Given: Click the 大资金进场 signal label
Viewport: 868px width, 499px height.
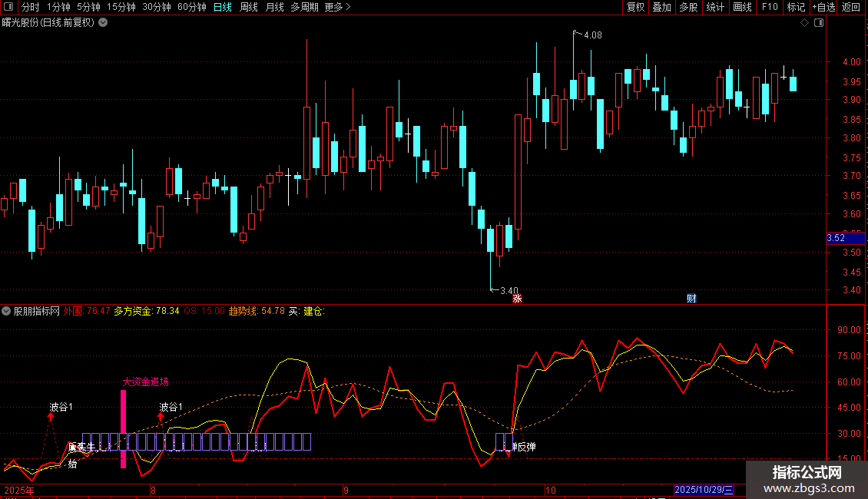Looking at the screenshot, I should [x=146, y=382].
